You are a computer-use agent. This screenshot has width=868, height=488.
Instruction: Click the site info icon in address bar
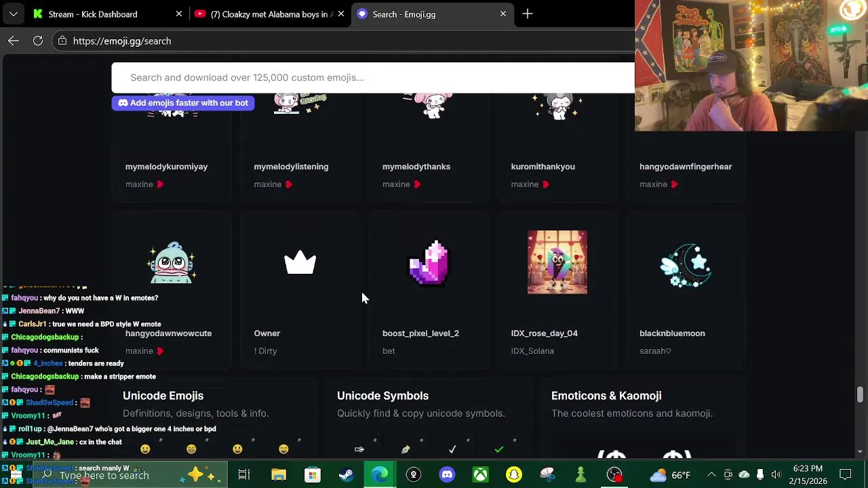click(62, 41)
